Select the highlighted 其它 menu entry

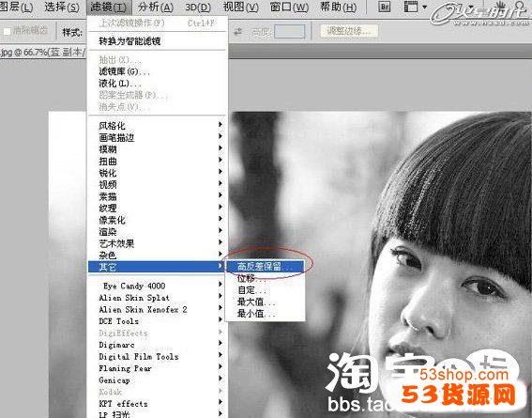tap(157, 267)
